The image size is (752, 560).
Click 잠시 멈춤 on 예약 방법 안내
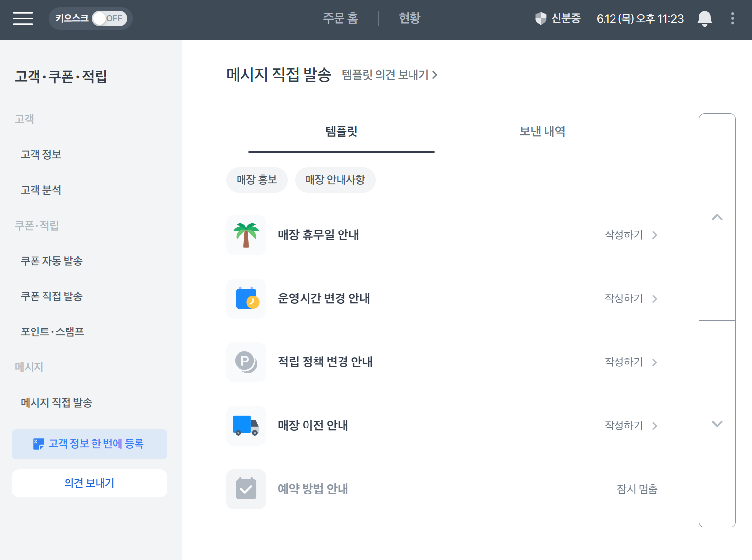pos(637,489)
